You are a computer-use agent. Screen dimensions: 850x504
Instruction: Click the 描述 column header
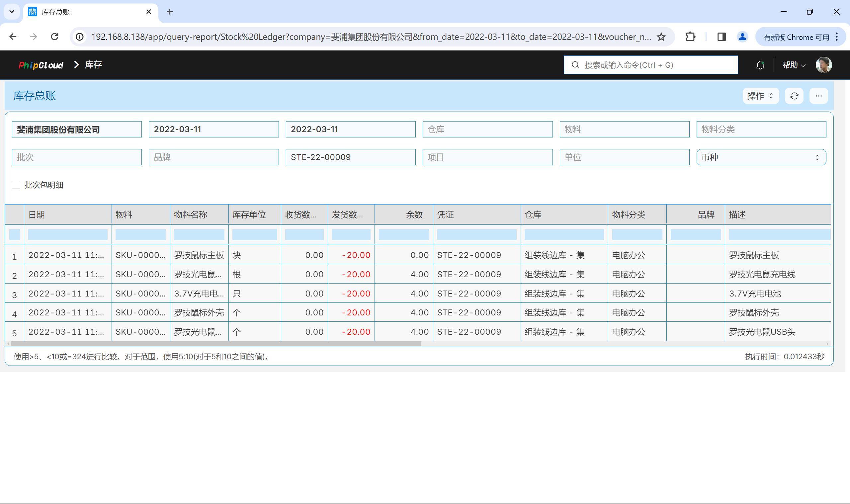[x=778, y=214]
